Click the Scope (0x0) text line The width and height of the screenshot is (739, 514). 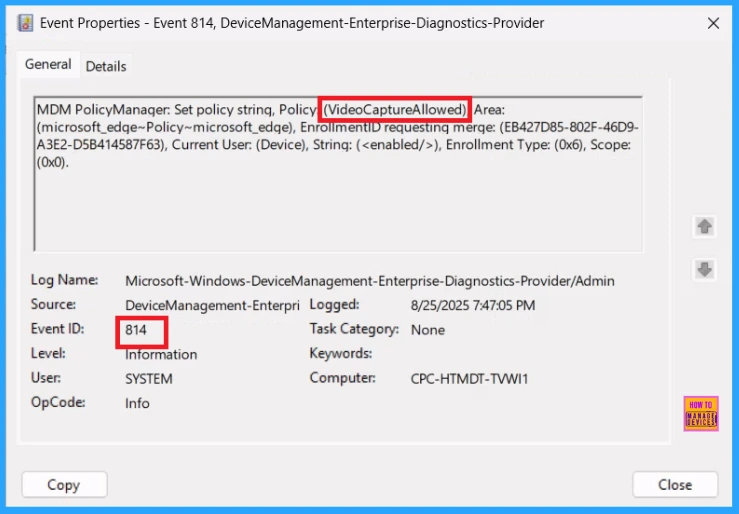tap(53, 163)
